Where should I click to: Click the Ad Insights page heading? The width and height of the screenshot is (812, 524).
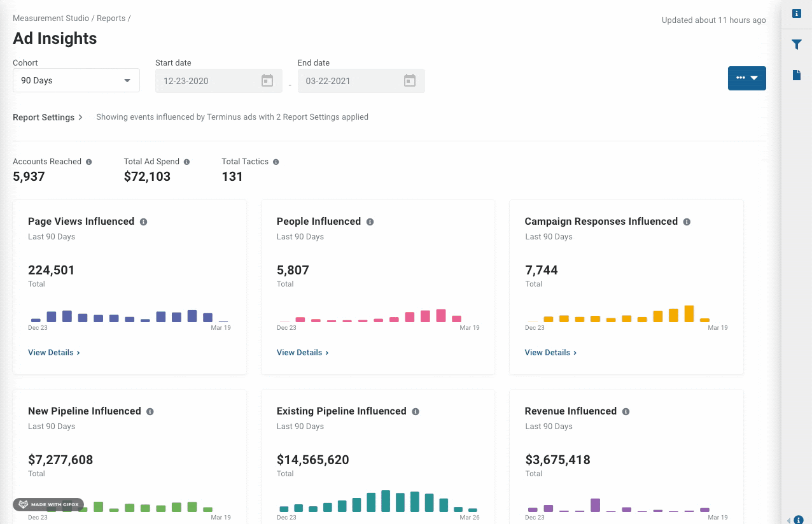[x=55, y=38]
